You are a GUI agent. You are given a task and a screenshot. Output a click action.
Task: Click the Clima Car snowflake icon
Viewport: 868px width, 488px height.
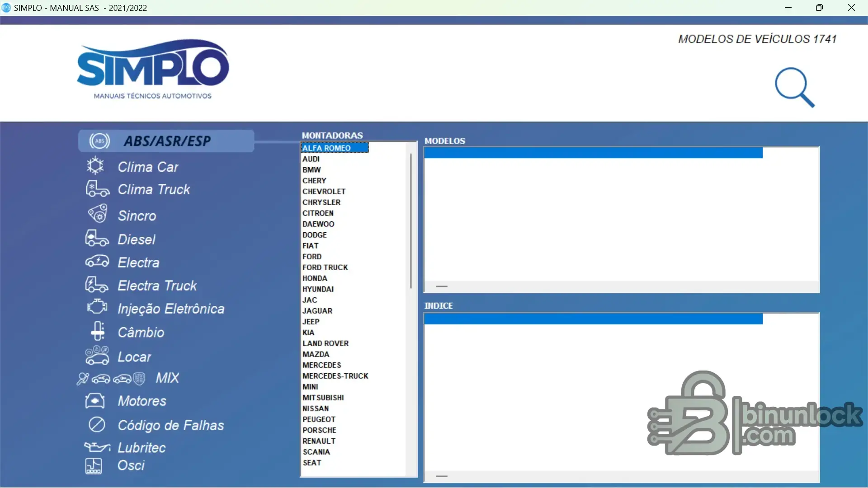tap(95, 166)
